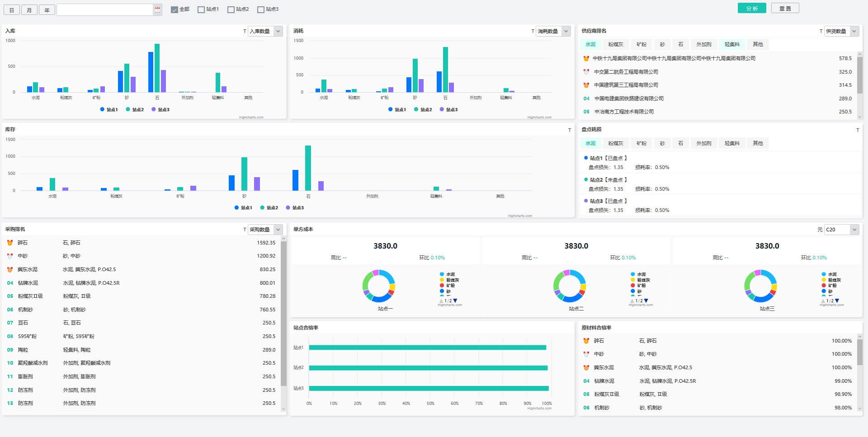Click the gold medal beside 碎石 in 采购排名

point(10,243)
